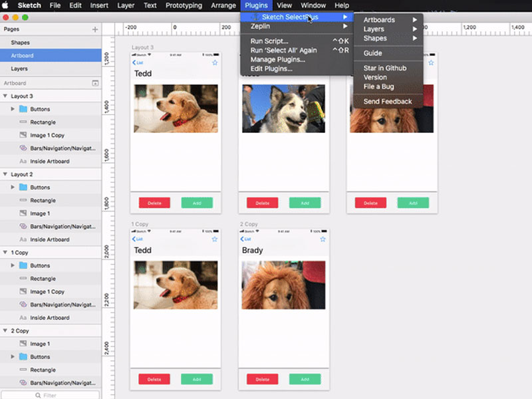The width and height of the screenshot is (532, 399).
Task: Click star icon in Layout 3 artboard
Action: [x=215, y=63]
